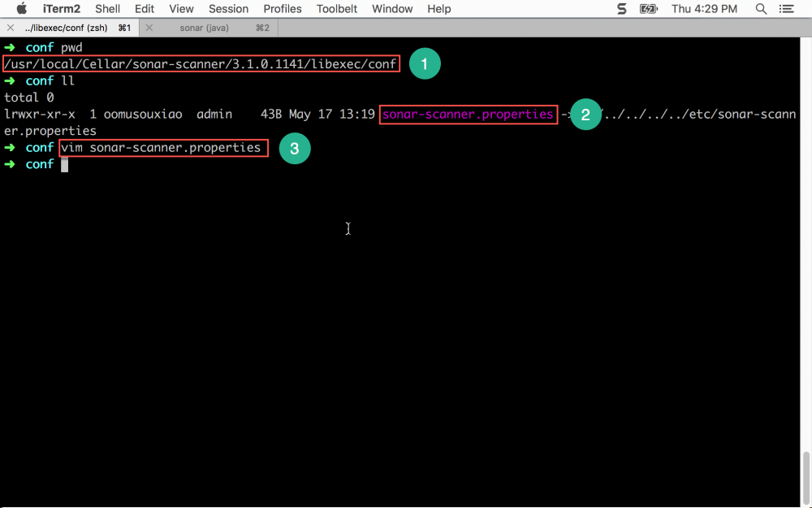Viewport: 812px width, 508px height.
Task: Click the clock showing Thu 4:29 PM
Action: point(704,9)
